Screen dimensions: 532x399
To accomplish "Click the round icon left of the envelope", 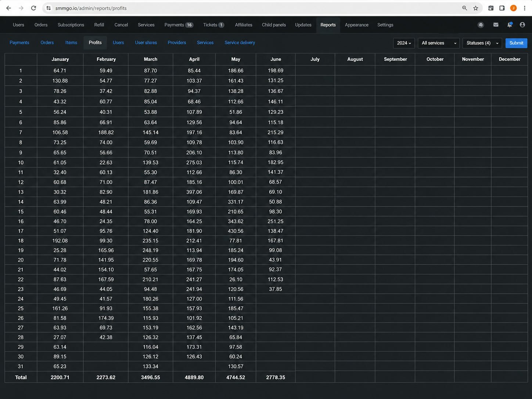I will [x=481, y=25].
